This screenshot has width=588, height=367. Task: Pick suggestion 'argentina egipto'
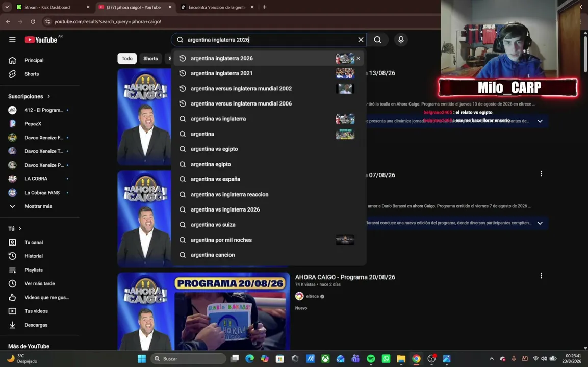[x=268, y=164]
